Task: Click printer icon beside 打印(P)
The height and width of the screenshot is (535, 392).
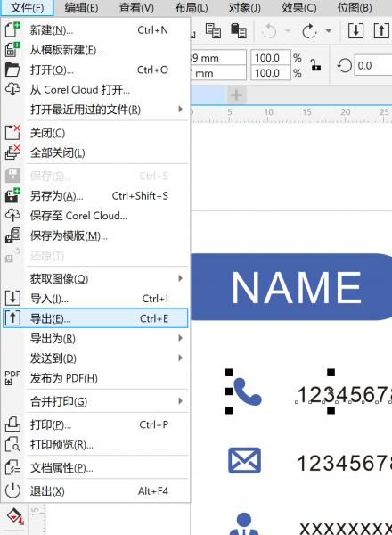Action: pos(12,424)
